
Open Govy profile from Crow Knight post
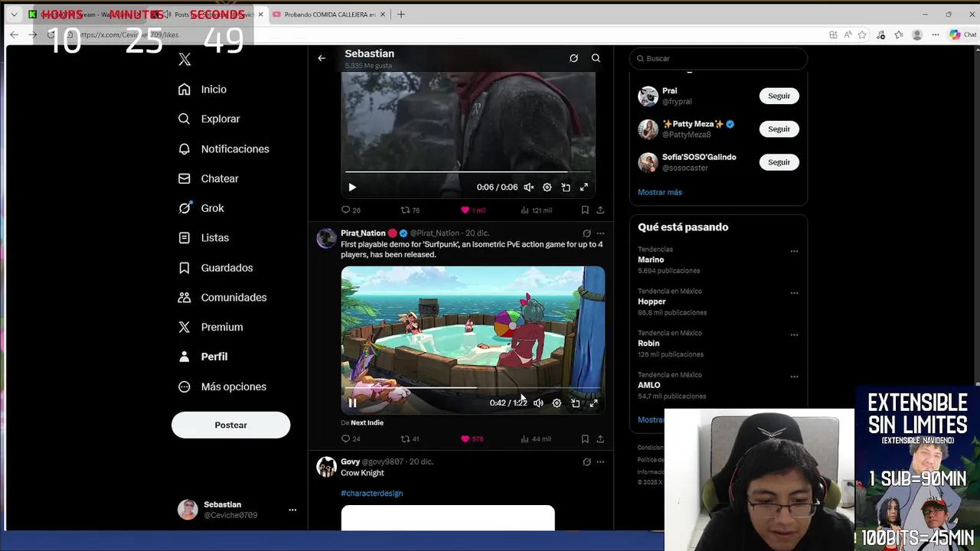pyautogui.click(x=350, y=461)
